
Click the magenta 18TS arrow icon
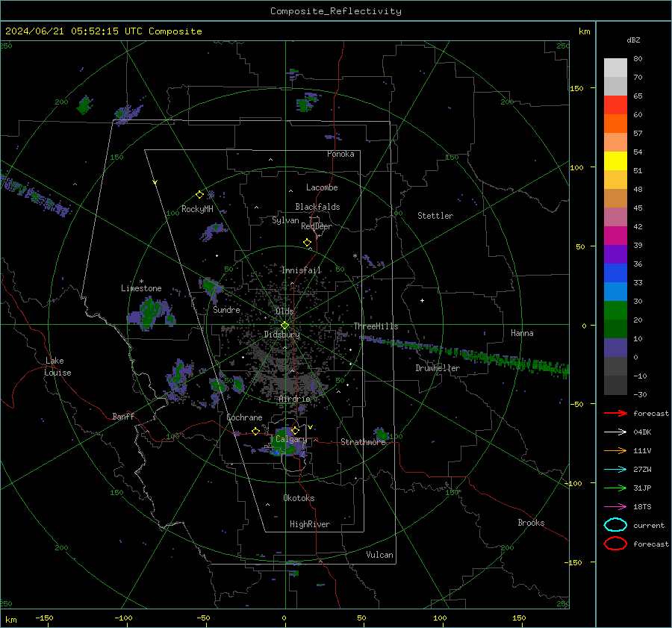pyautogui.click(x=615, y=507)
